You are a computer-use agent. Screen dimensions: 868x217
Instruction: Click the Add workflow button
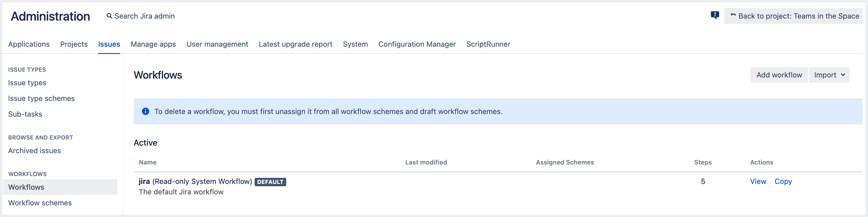click(x=779, y=75)
